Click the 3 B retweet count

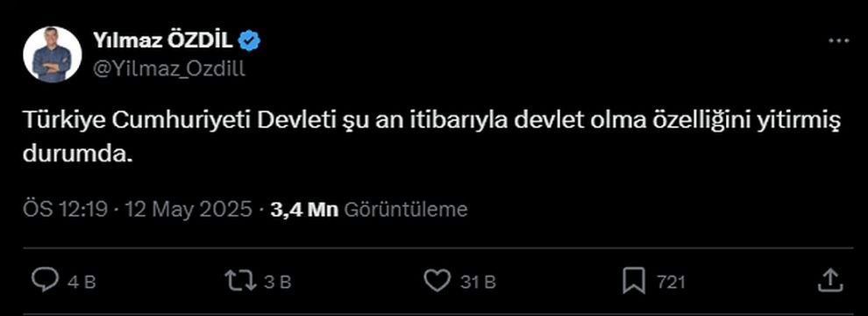point(277,283)
